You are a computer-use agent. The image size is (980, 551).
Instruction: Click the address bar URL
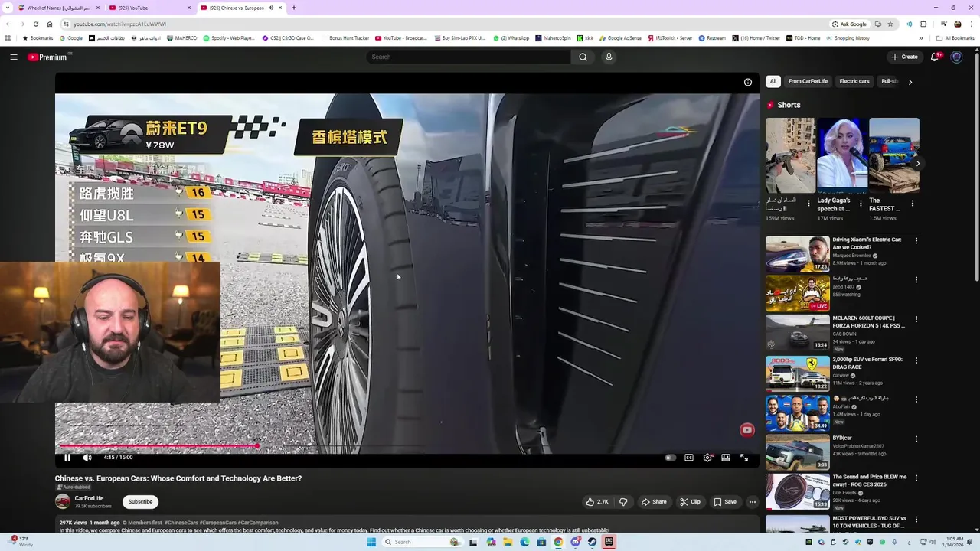click(119, 24)
